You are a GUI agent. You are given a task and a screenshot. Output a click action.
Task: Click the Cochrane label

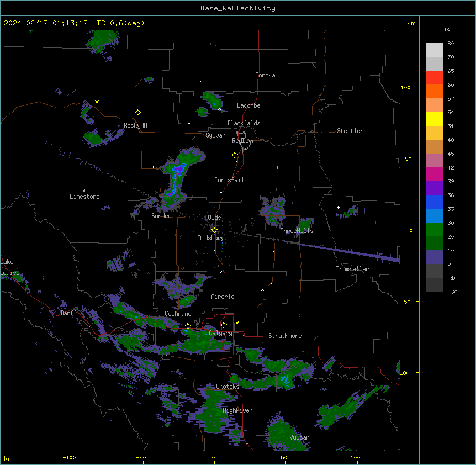click(x=178, y=314)
